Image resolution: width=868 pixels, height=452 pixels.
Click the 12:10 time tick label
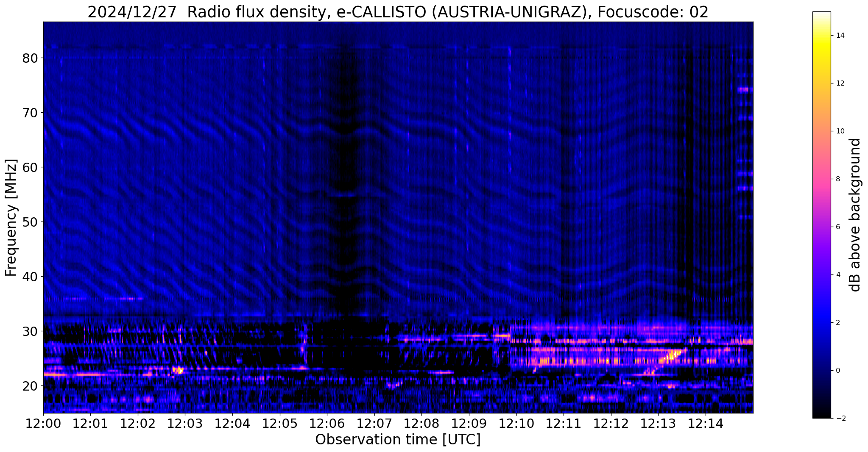pos(516,423)
